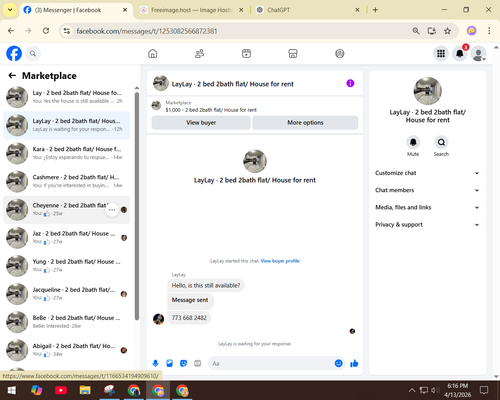Open the emoji picker smiley icon
Screen dimensions: 500x400
pyautogui.click(x=338, y=363)
